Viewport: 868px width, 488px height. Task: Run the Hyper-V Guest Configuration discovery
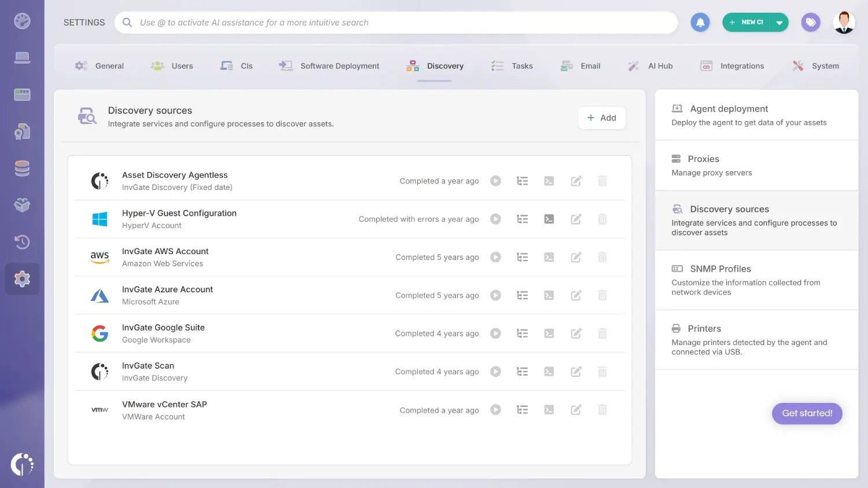click(495, 219)
